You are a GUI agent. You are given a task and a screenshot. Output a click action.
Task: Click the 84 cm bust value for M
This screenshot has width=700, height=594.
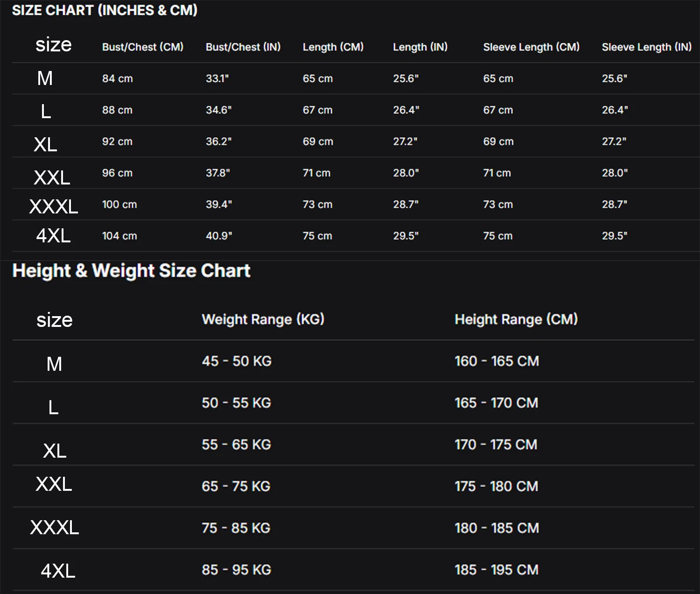tap(118, 78)
